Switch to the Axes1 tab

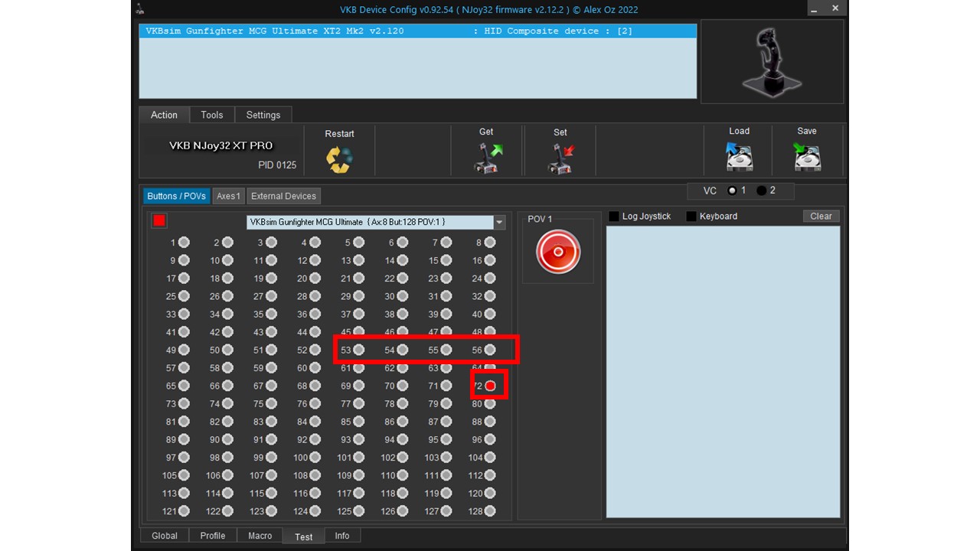(x=228, y=196)
